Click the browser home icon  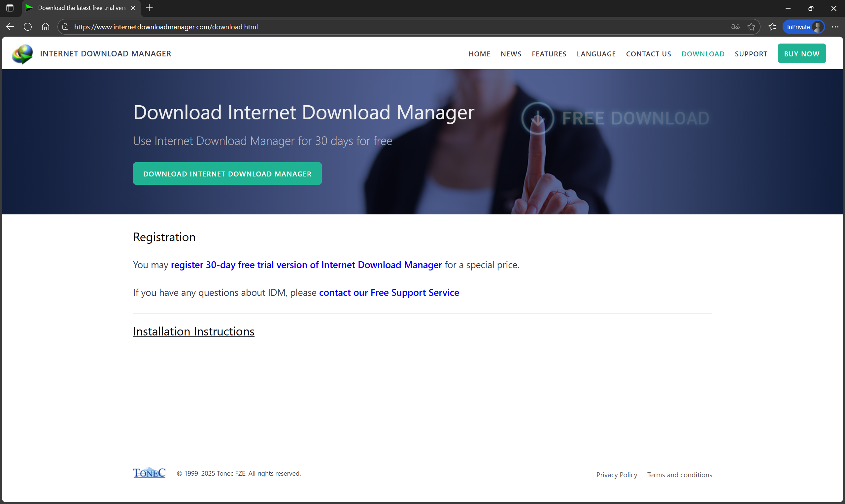46,27
